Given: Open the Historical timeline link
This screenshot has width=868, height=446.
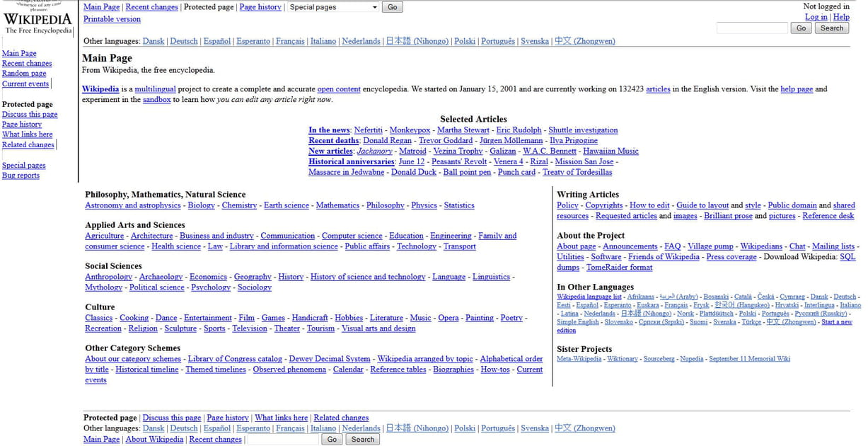Looking at the screenshot, I should (147, 370).
